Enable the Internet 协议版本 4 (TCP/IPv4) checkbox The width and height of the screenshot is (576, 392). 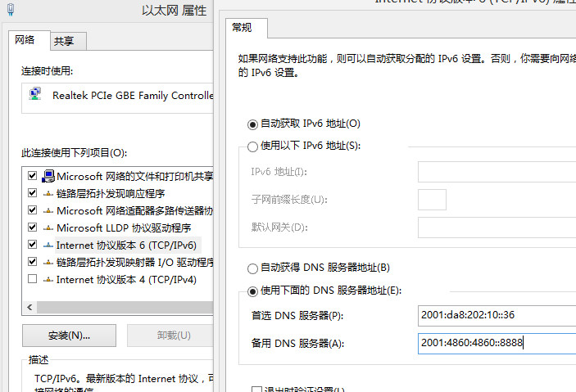click(x=33, y=279)
